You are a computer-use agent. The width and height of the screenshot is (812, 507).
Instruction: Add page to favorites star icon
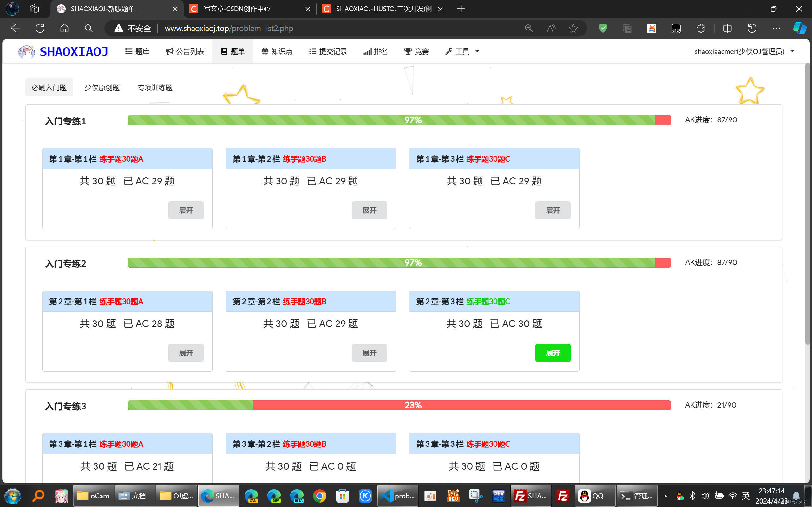tap(573, 28)
